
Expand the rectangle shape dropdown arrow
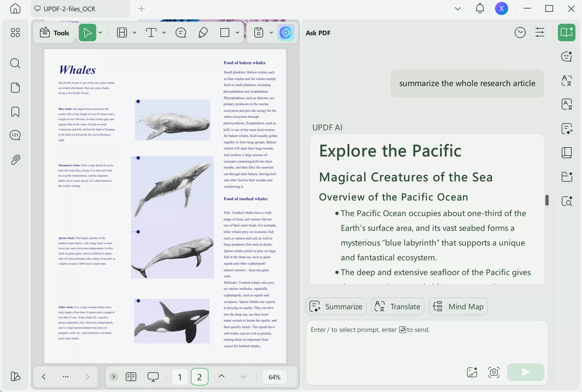(x=237, y=33)
